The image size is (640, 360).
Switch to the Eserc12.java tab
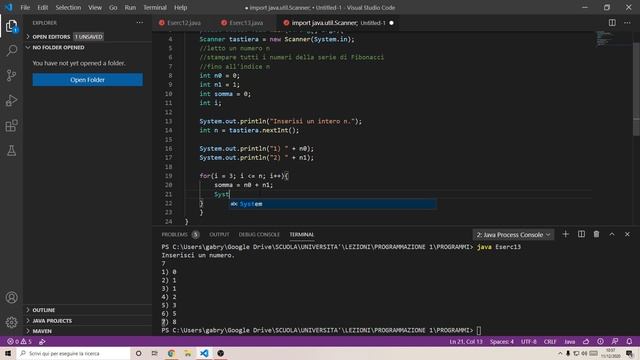tap(183, 23)
